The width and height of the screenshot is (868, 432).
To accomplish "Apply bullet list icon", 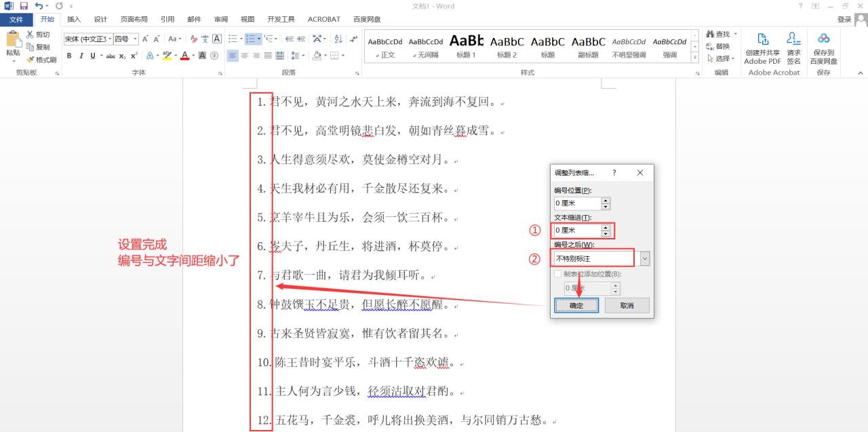I will point(232,39).
